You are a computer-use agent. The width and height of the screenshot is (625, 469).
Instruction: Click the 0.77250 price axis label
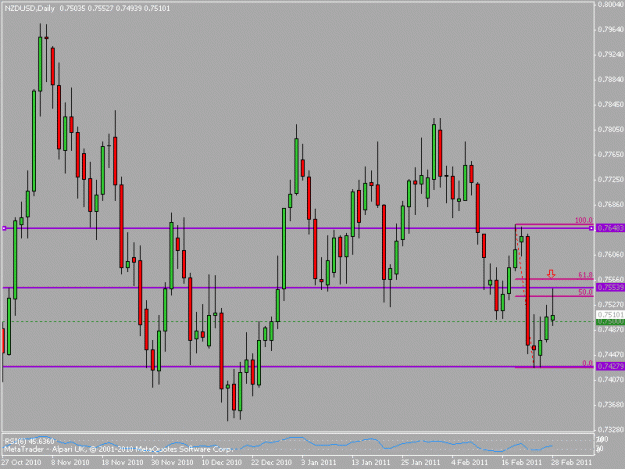pos(610,180)
